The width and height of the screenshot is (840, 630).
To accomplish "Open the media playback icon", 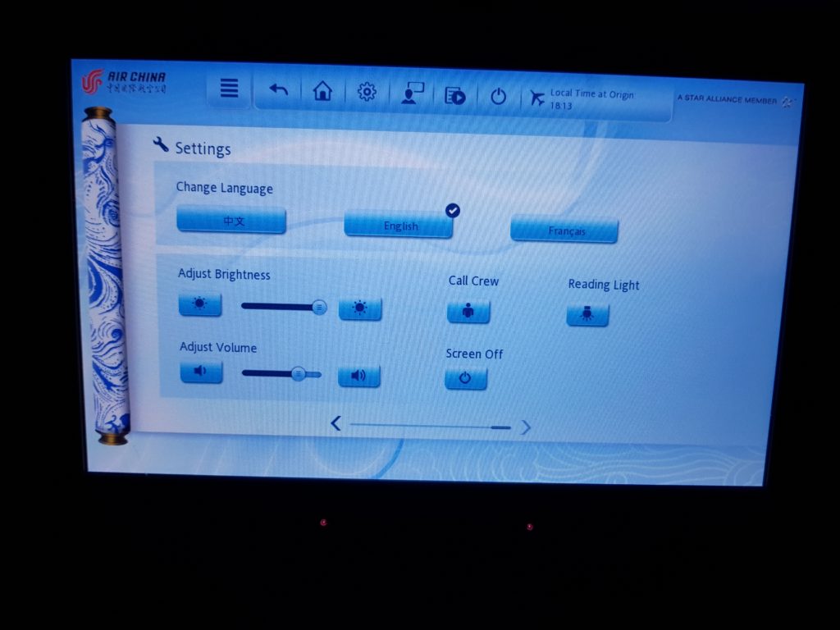I will tap(456, 94).
